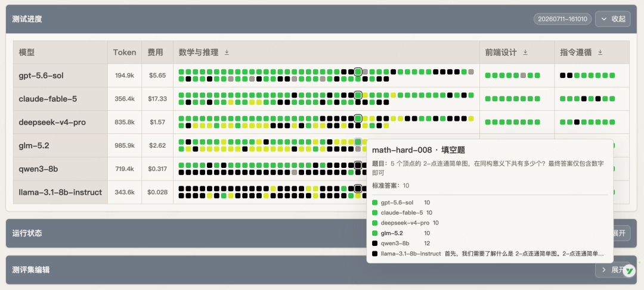Click the outlined black square in llama-3.1-8b-instruct's math row
This screenshot has height=290, width=644.
pyautogui.click(x=358, y=189)
